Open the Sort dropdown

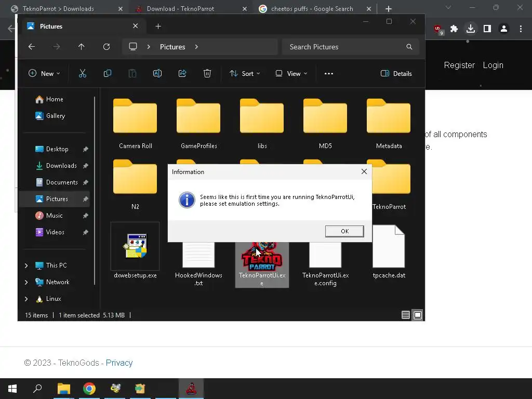pyautogui.click(x=245, y=74)
